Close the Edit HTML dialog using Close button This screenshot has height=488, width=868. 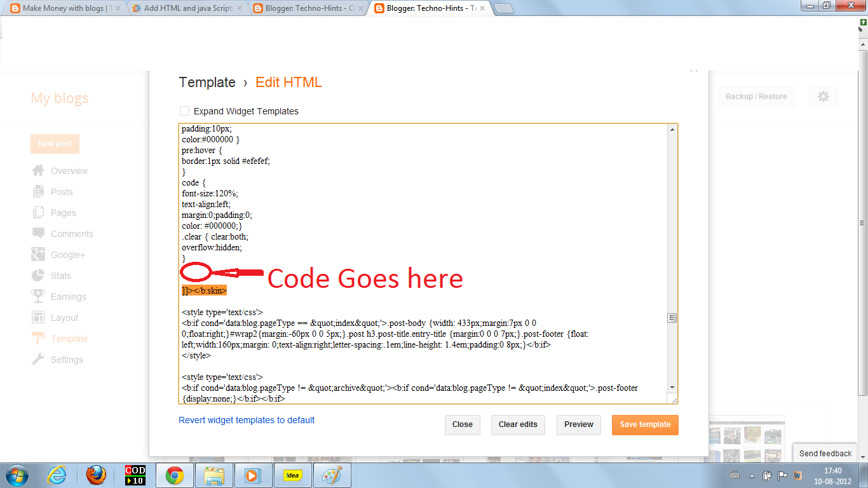click(463, 424)
